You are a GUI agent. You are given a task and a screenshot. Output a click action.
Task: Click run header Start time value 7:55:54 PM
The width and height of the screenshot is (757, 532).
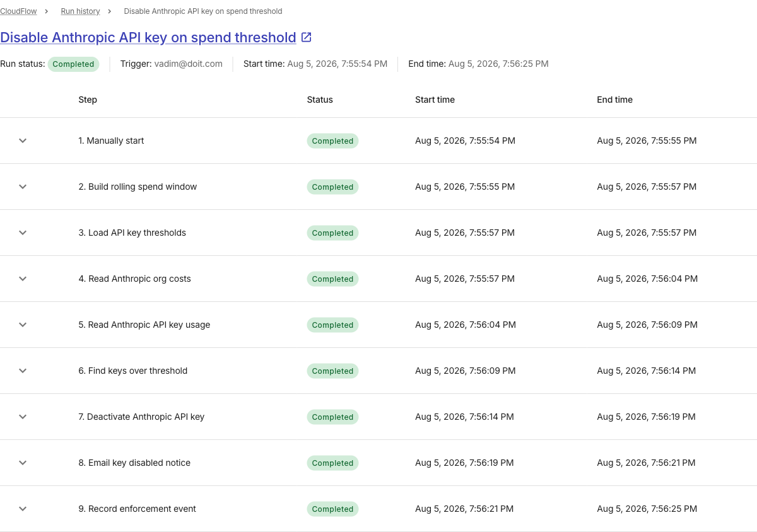[337, 64]
